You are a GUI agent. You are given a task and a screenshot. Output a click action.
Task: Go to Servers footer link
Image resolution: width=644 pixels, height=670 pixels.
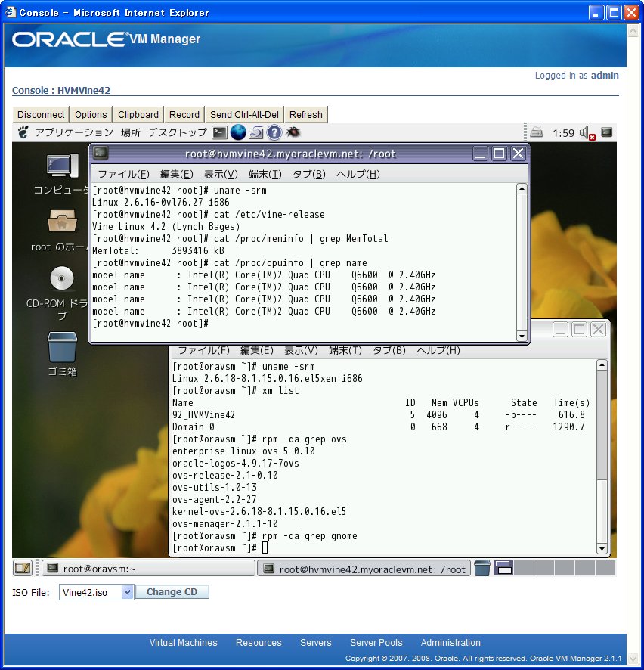[316, 642]
